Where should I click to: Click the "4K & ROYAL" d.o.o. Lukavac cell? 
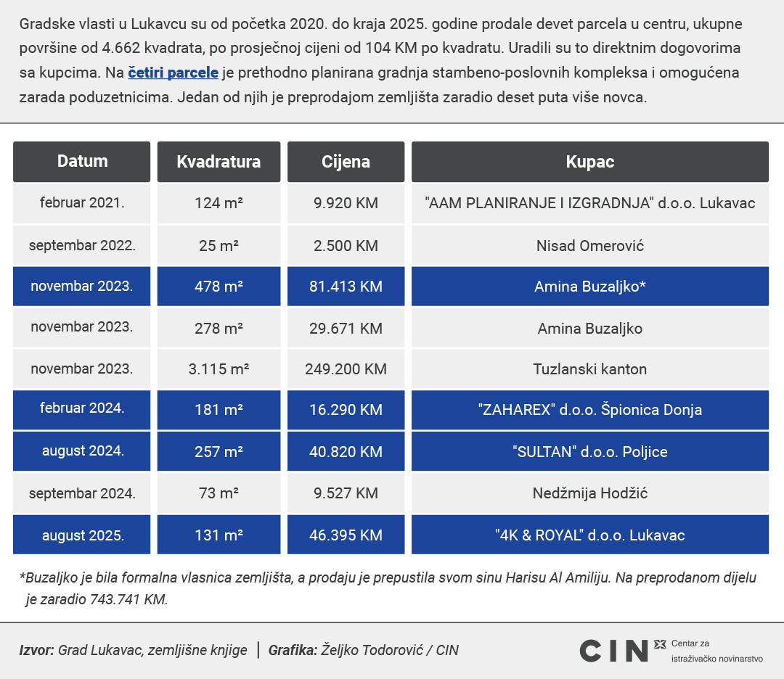click(589, 536)
